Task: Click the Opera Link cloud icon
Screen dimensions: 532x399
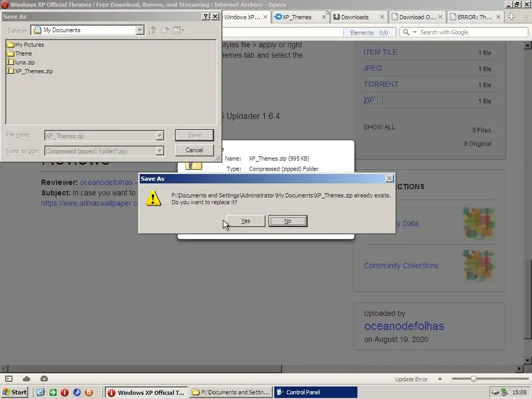Action: click(26, 379)
